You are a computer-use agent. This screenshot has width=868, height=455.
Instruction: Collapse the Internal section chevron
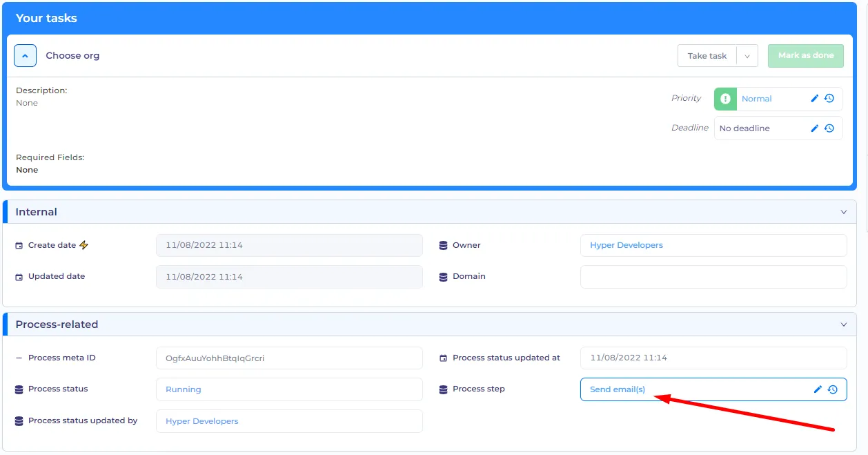[x=844, y=212]
